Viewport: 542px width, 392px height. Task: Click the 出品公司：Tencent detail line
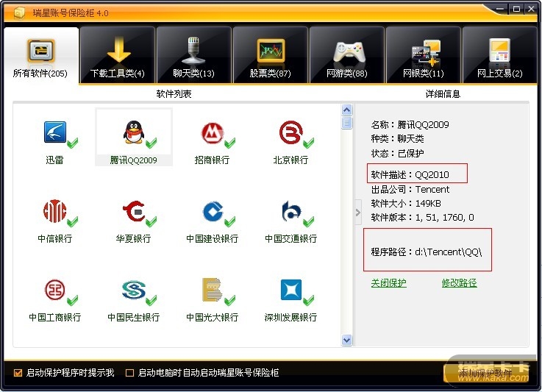[410, 190]
